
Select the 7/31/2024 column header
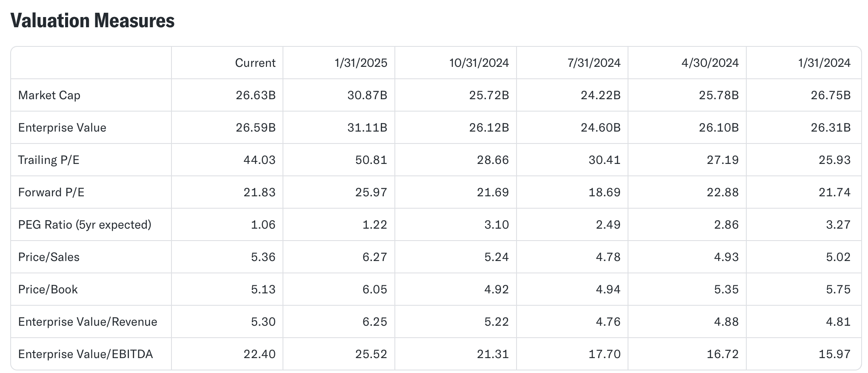594,63
